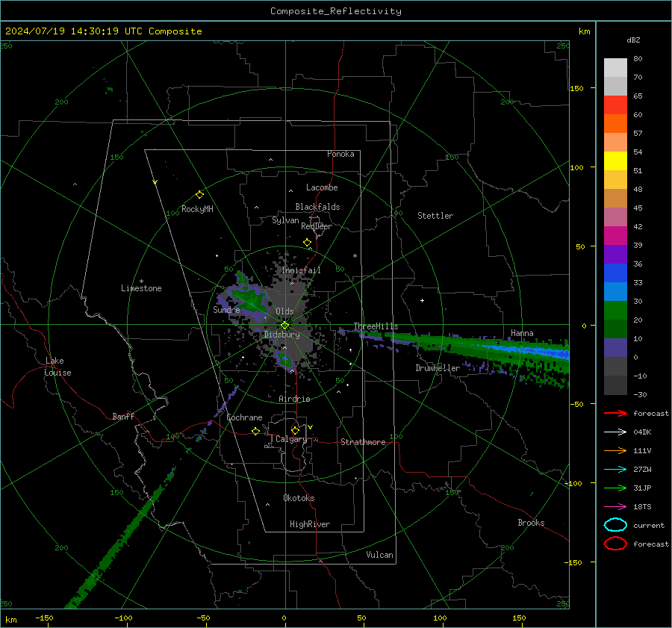The height and width of the screenshot is (628, 672).
Task: Select the Stettler label
Action: pos(435,216)
